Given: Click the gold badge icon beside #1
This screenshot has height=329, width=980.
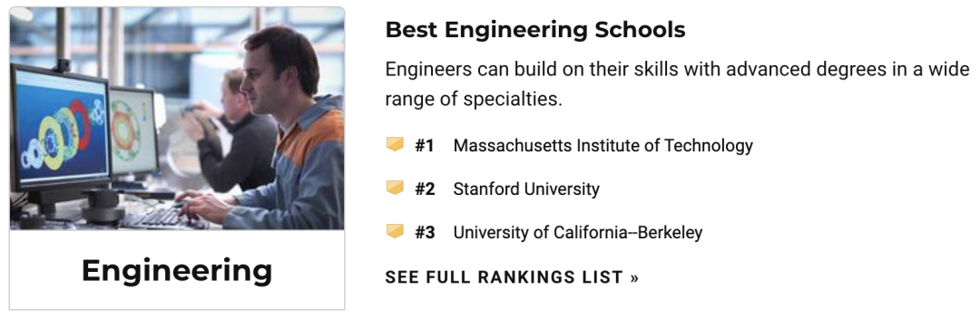Looking at the screenshot, I should [395, 145].
